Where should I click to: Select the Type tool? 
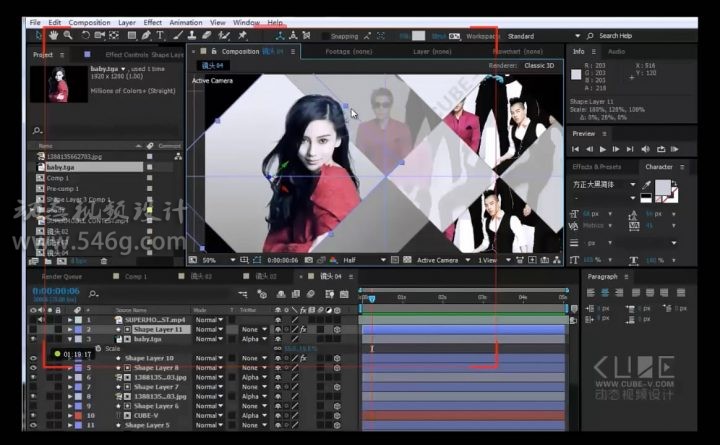pyautogui.click(x=161, y=35)
